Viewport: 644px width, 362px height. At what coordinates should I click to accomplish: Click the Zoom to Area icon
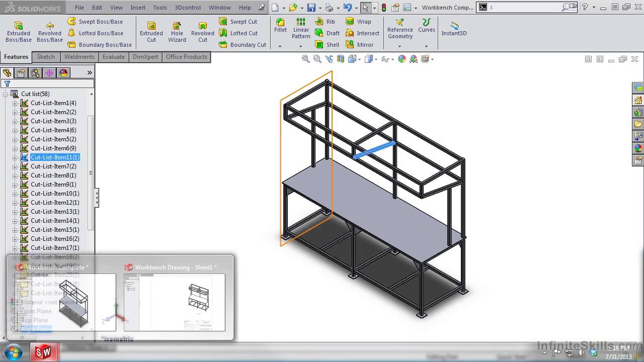click(x=317, y=59)
